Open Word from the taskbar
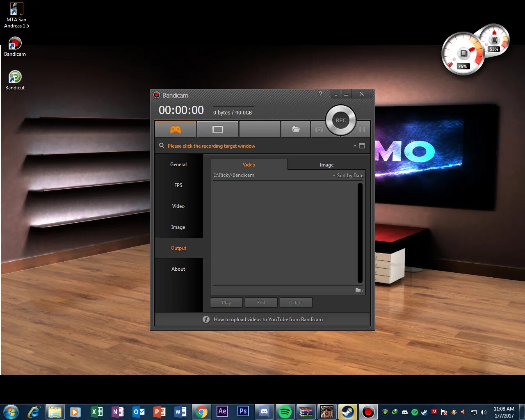The height and width of the screenshot is (420, 525). 180,411
